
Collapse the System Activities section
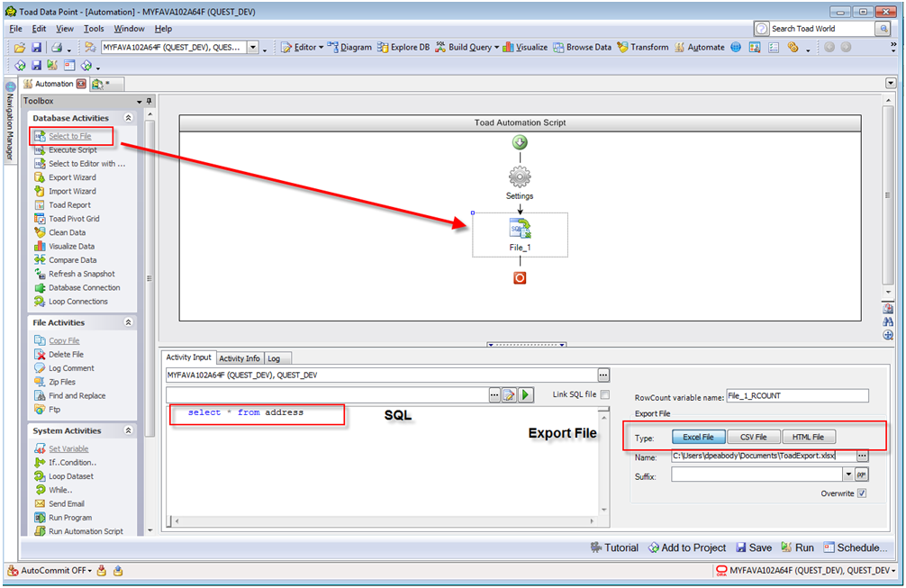128,430
